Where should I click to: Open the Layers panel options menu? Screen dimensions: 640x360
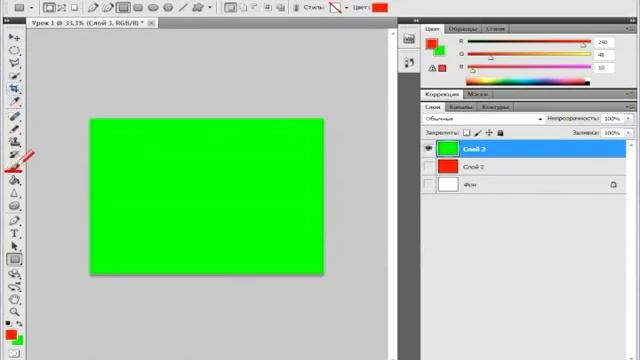click(x=630, y=107)
